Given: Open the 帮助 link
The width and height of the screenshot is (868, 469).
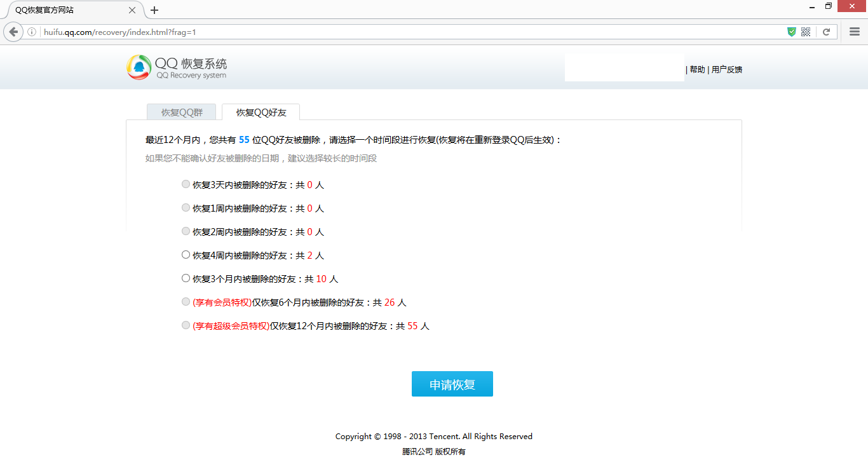Looking at the screenshot, I should [x=697, y=70].
